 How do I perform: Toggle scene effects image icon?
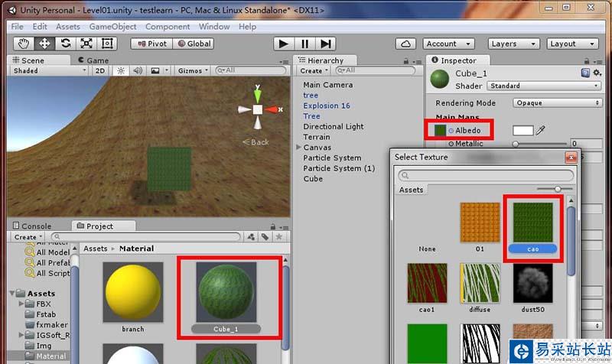click(155, 70)
